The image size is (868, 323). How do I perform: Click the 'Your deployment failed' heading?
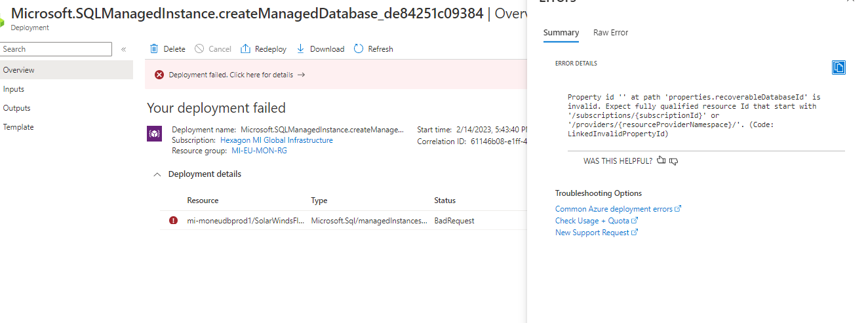pos(216,108)
